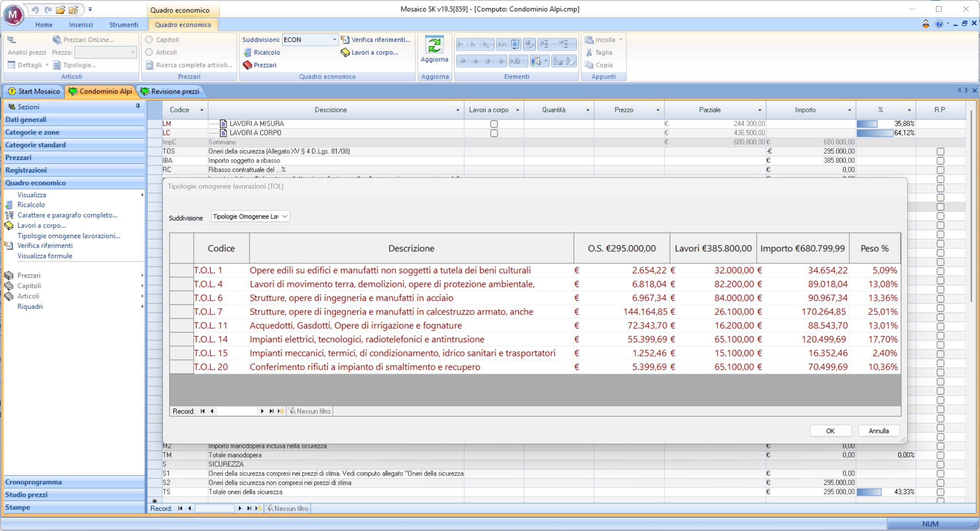
Task: Open the Suddivisione Tipologie Omogenee combo box
Action: (x=250, y=217)
